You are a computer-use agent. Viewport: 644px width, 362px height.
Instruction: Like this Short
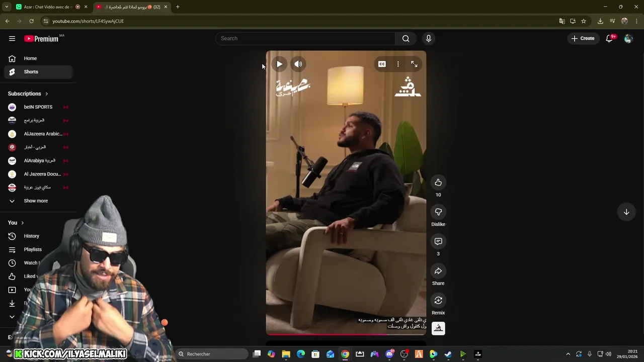point(438,182)
